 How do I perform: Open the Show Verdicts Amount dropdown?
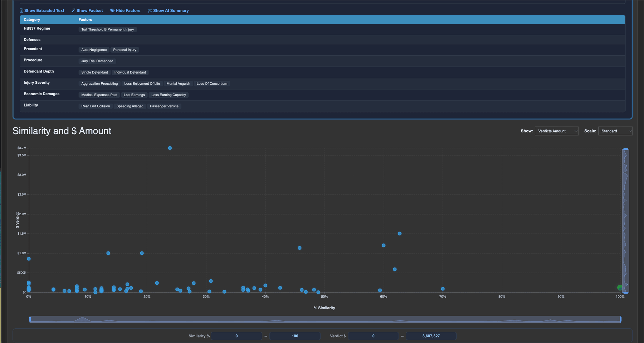click(557, 131)
